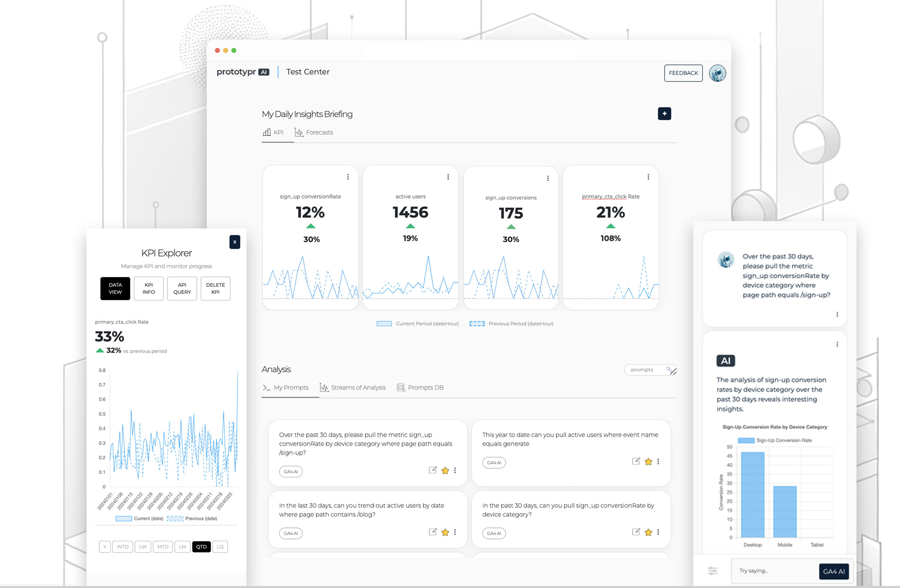900x588 pixels.
Task: Open the user avatar in the top bar
Action: click(x=717, y=73)
